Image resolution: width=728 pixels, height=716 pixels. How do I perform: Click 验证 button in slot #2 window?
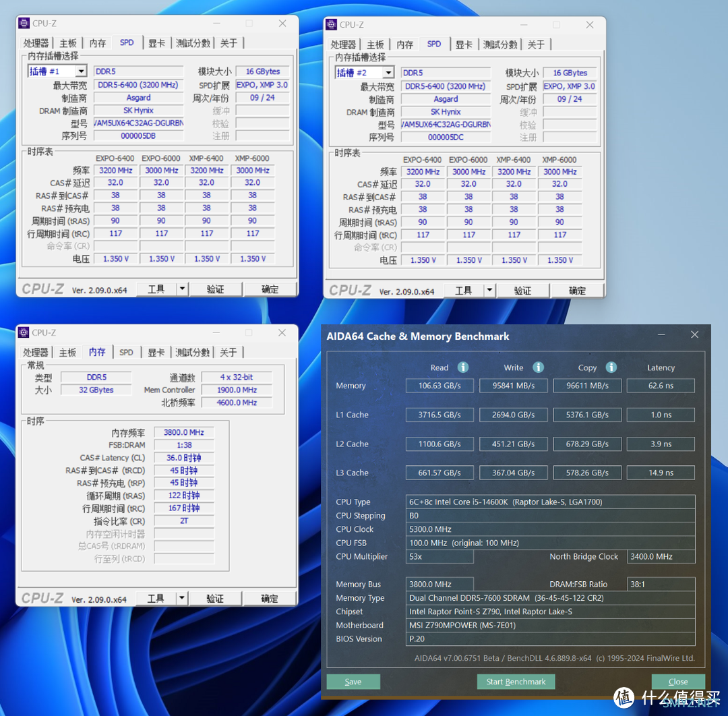tap(523, 290)
